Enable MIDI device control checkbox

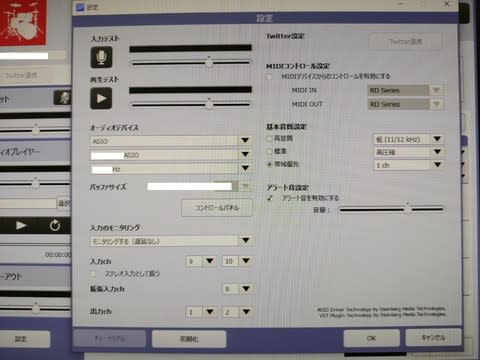(269, 77)
